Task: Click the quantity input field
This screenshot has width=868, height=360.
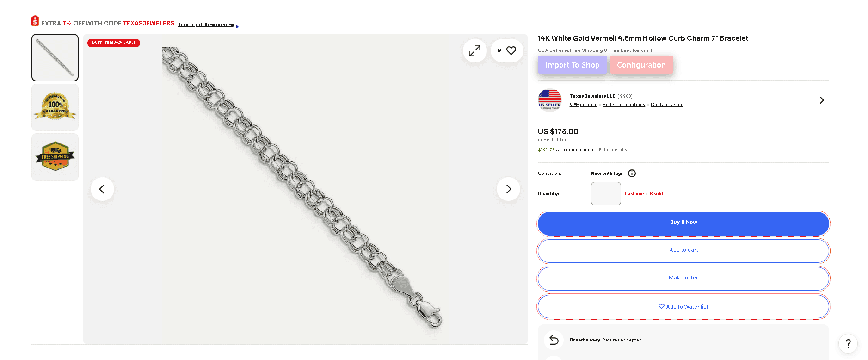Action: point(606,193)
